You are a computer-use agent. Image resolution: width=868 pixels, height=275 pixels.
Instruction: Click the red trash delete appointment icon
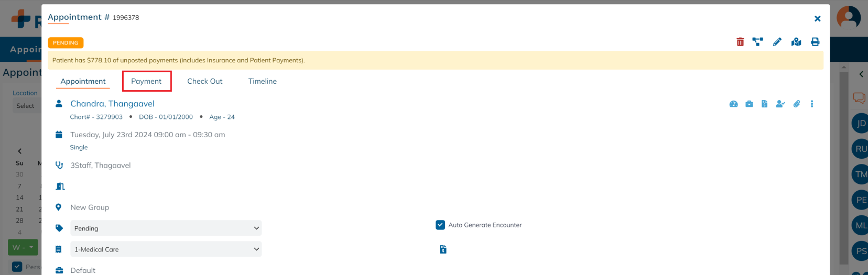[740, 42]
